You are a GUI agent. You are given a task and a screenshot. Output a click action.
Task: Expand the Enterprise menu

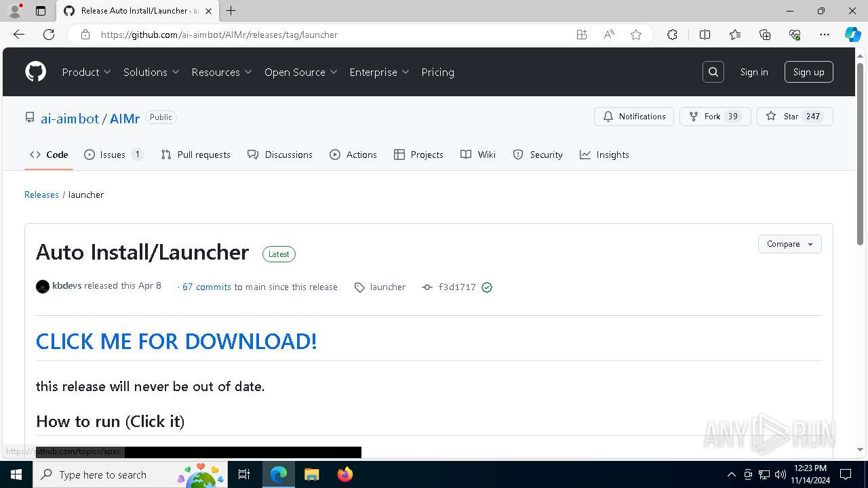pyautogui.click(x=380, y=72)
